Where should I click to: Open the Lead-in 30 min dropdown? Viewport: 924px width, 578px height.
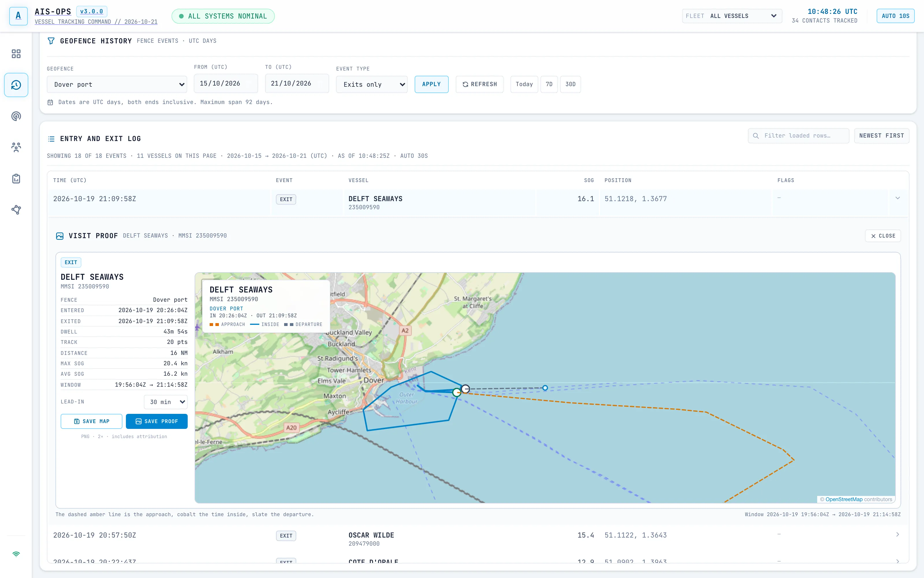click(x=166, y=402)
